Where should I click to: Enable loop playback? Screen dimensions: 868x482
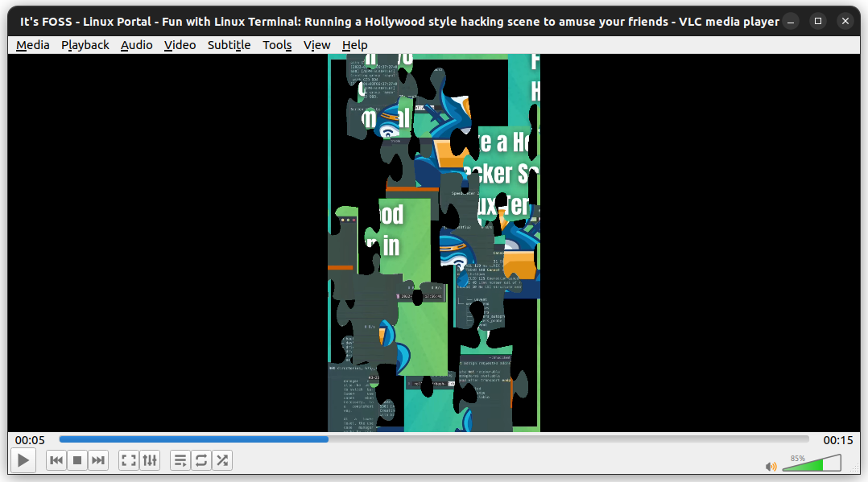[200, 459]
